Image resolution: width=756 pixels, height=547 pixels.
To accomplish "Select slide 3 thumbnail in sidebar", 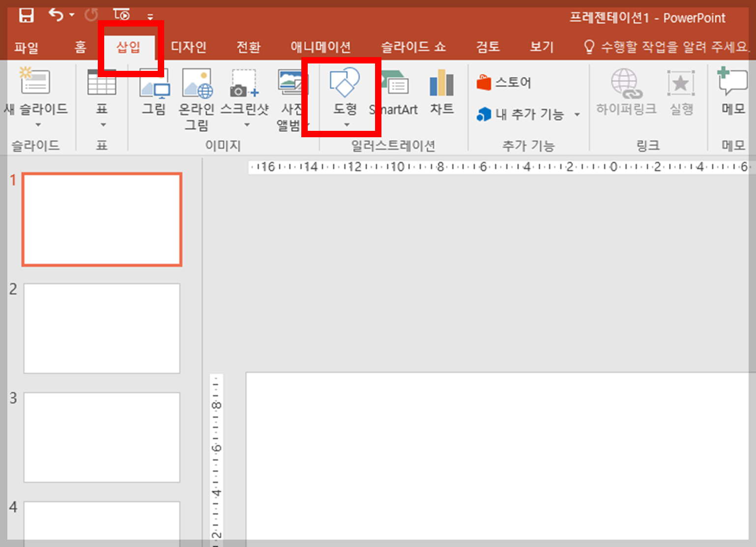I will (102, 437).
